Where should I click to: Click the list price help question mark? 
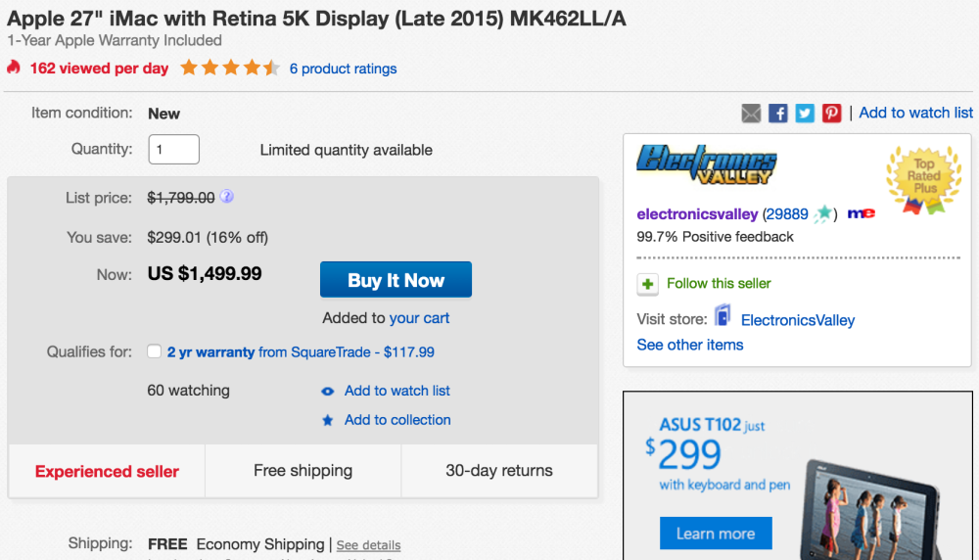[227, 197]
